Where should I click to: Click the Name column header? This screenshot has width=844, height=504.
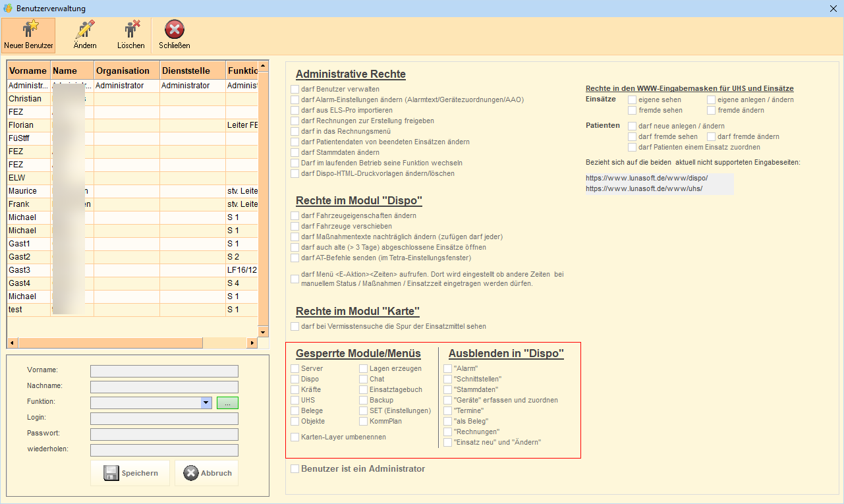(x=72, y=70)
